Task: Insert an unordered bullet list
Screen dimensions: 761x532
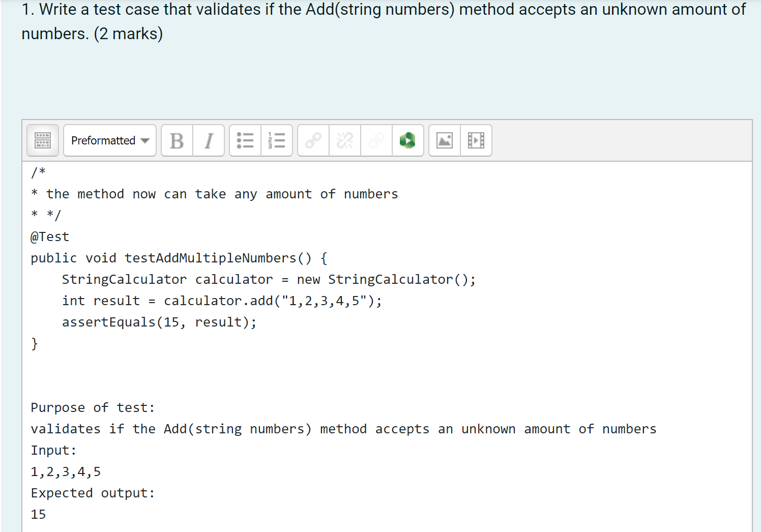Action: tap(245, 140)
